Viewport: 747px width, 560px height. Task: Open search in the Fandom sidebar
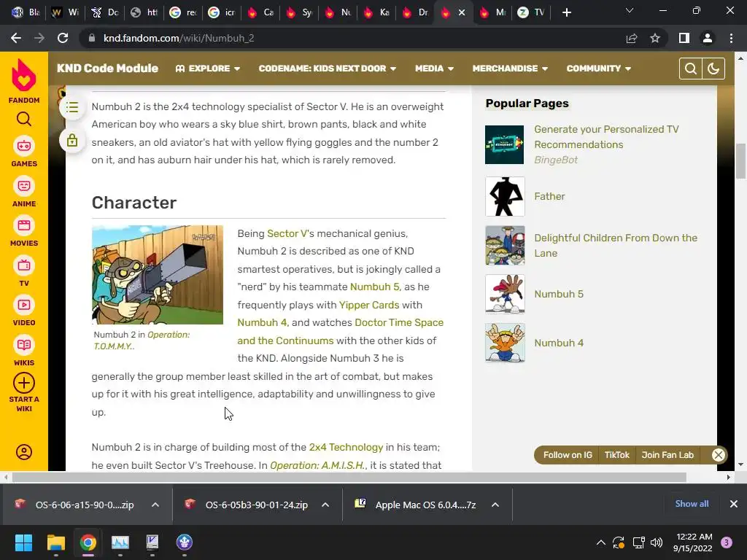(x=24, y=119)
